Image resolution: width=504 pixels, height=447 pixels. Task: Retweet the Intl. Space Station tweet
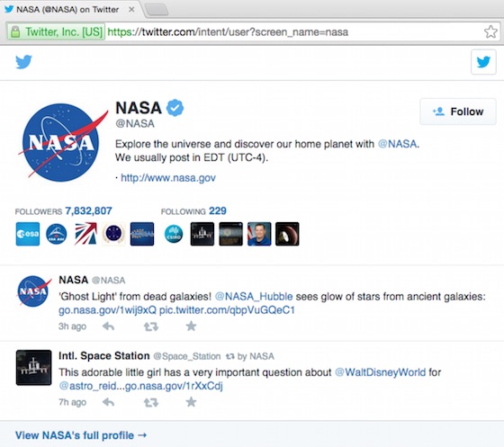[151, 402]
